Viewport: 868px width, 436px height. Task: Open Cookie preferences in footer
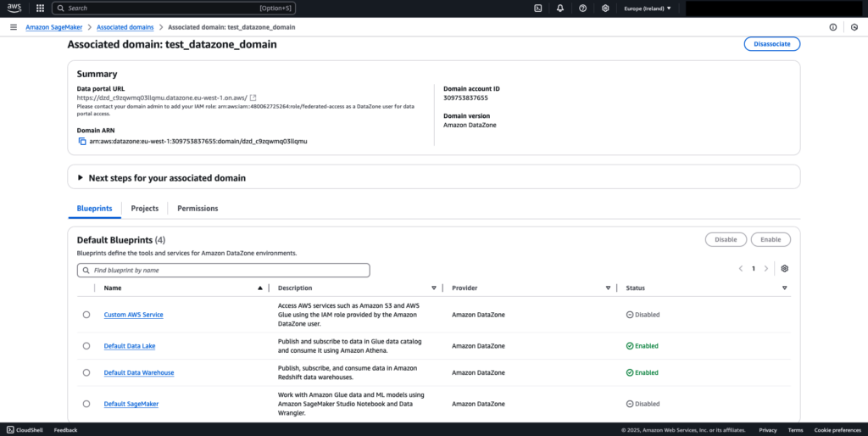point(837,430)
